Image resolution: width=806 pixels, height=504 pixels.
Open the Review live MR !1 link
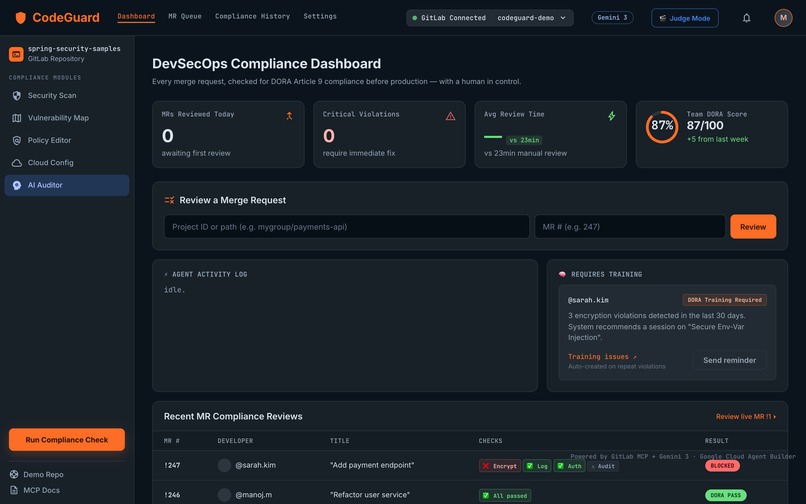[746, 417]
